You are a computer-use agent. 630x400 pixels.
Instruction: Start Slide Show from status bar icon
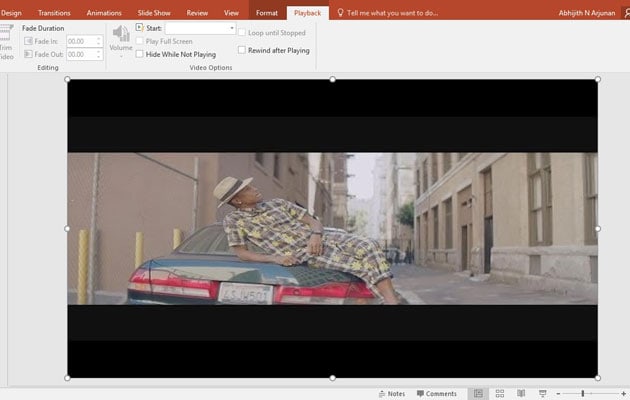[542, 394]
